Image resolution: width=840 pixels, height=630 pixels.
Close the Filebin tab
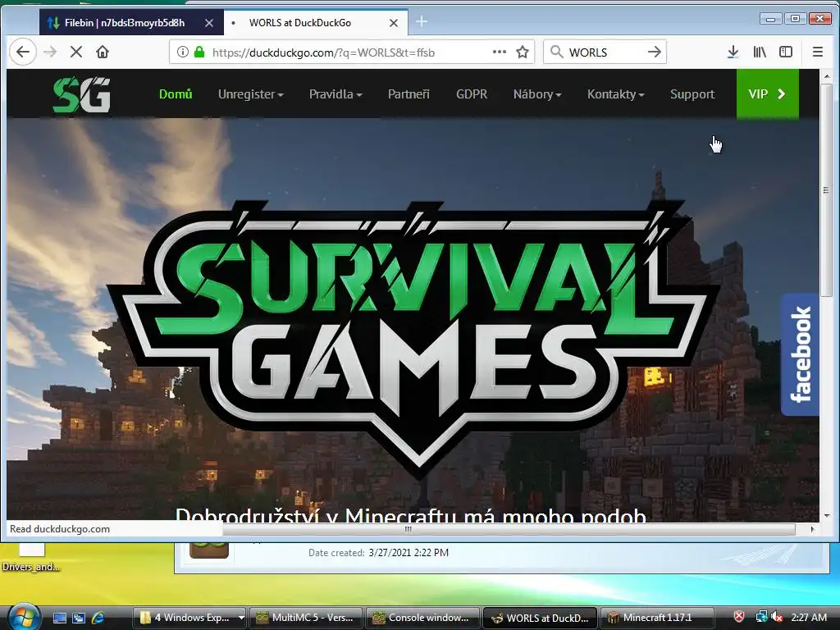209,23
